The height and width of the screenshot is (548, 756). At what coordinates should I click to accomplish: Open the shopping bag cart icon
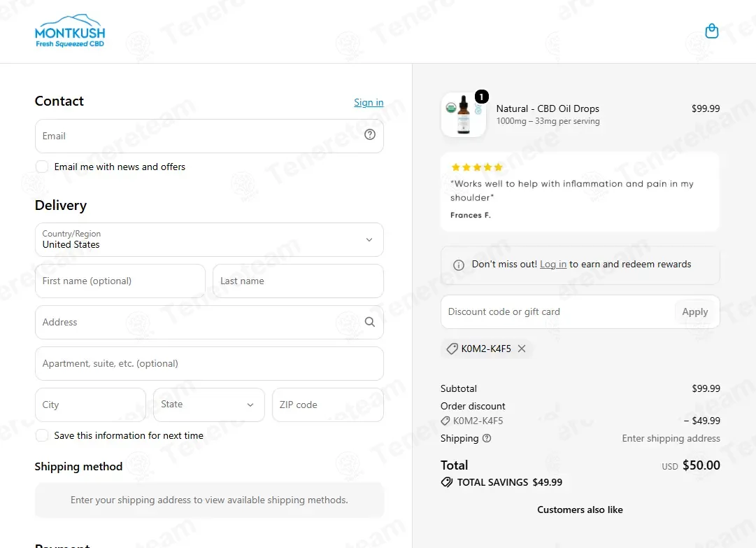[x=712, y=31]
